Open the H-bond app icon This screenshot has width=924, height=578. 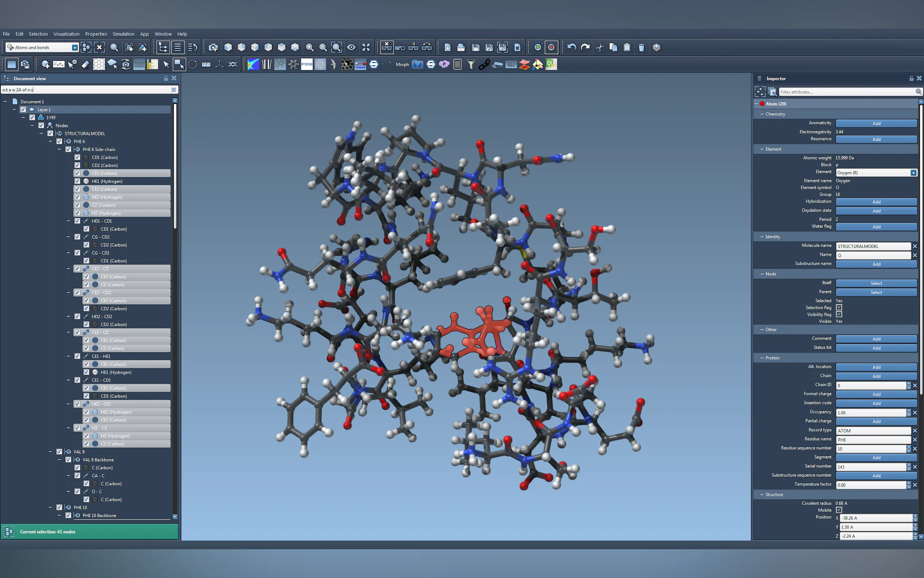(360, 64)
